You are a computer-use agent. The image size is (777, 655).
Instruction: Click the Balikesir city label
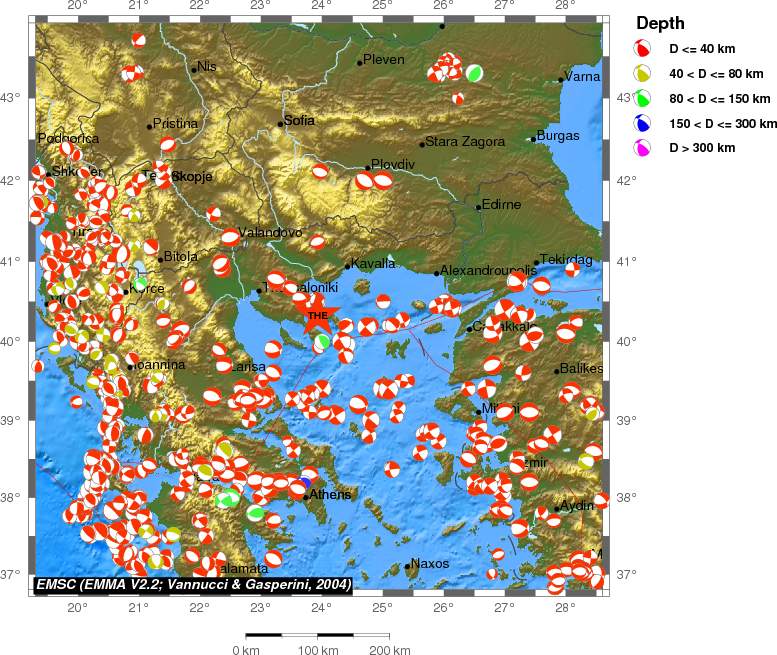coord(581,369)
